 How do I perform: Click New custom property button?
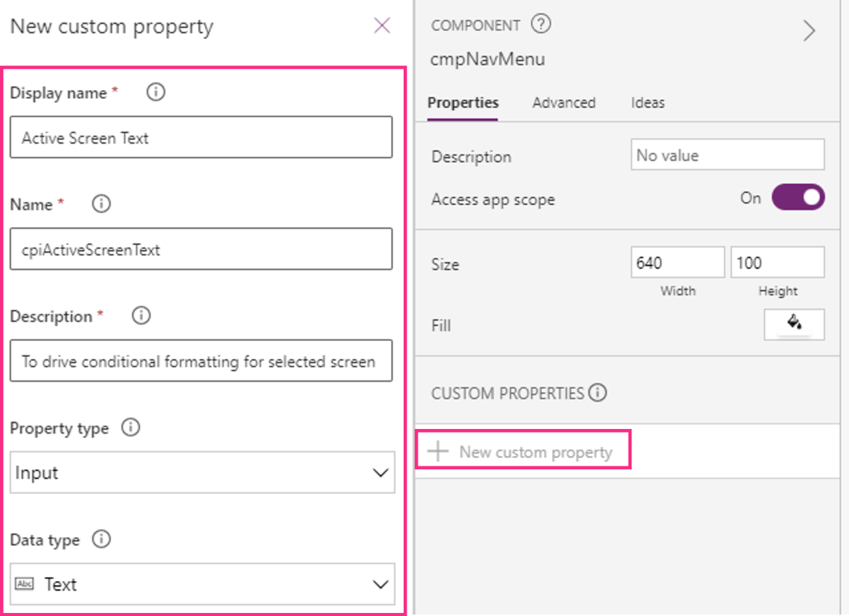pos(523,451)
